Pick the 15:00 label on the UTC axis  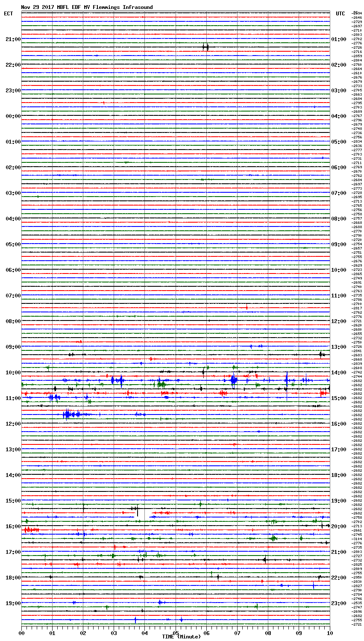click(339, 398)
